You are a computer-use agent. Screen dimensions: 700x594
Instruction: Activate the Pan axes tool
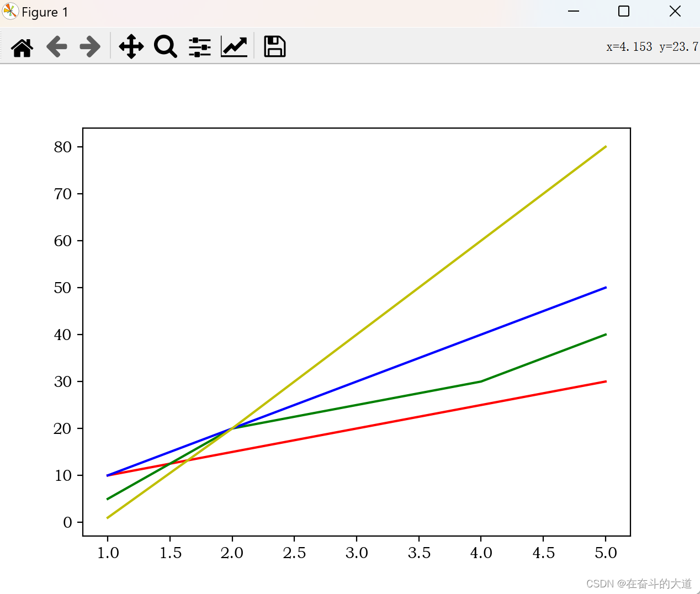pos(131,46)
